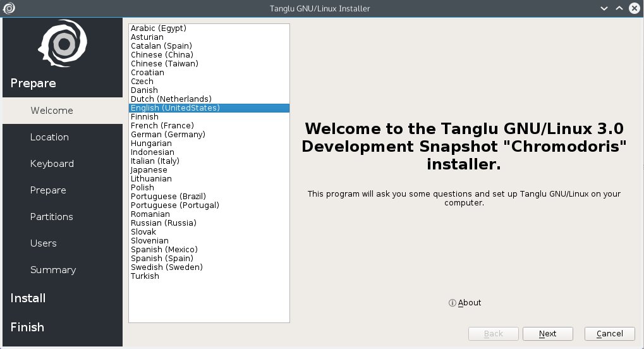Screen dimensions: 644x349
Task: Choose Slovak language
Action: coord(209,232)
